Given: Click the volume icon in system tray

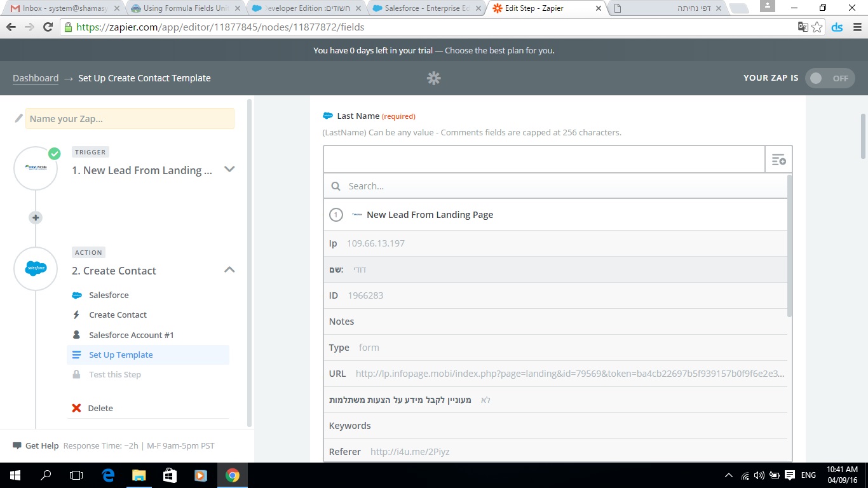Looking at the screenshot, I should point(759,475).
